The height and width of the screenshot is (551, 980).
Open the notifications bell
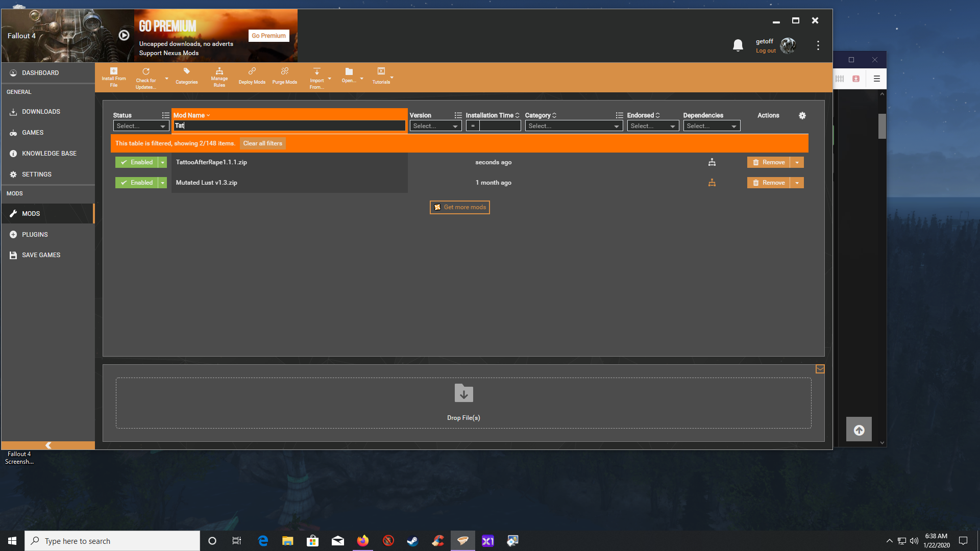[738, 45]
